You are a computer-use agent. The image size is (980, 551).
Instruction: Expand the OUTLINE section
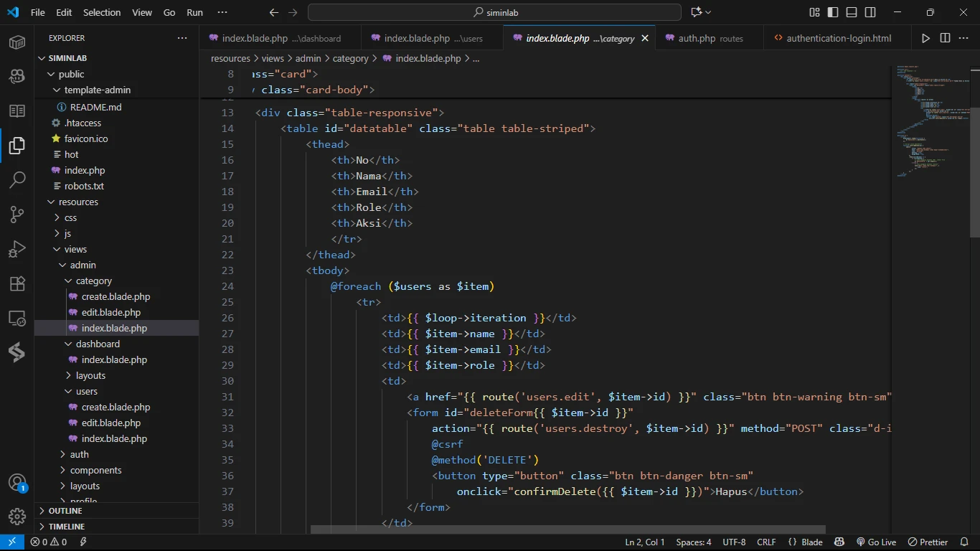pyautogui.click(x=65, y=511)
